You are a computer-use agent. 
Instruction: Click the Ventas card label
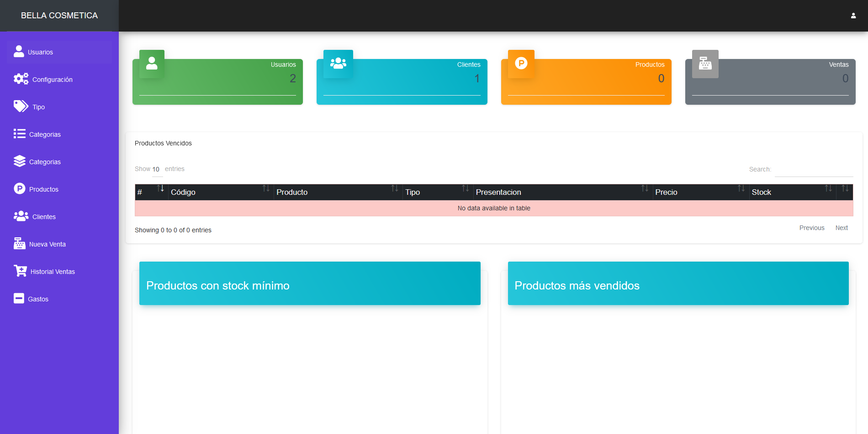coord(839,64)
